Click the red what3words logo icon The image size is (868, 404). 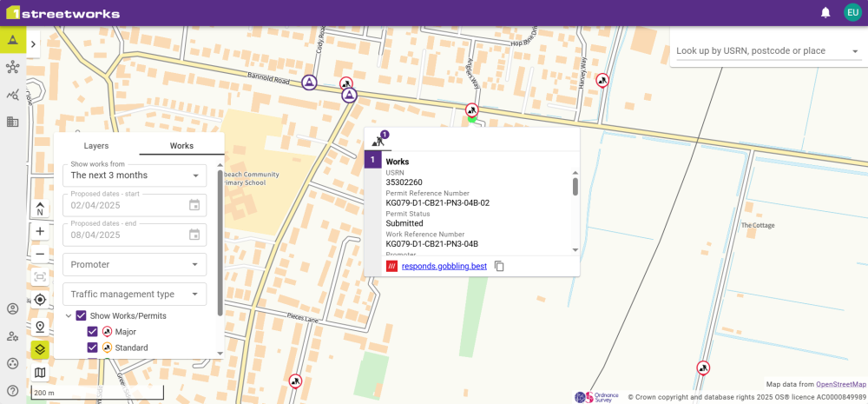click(392, 266)
